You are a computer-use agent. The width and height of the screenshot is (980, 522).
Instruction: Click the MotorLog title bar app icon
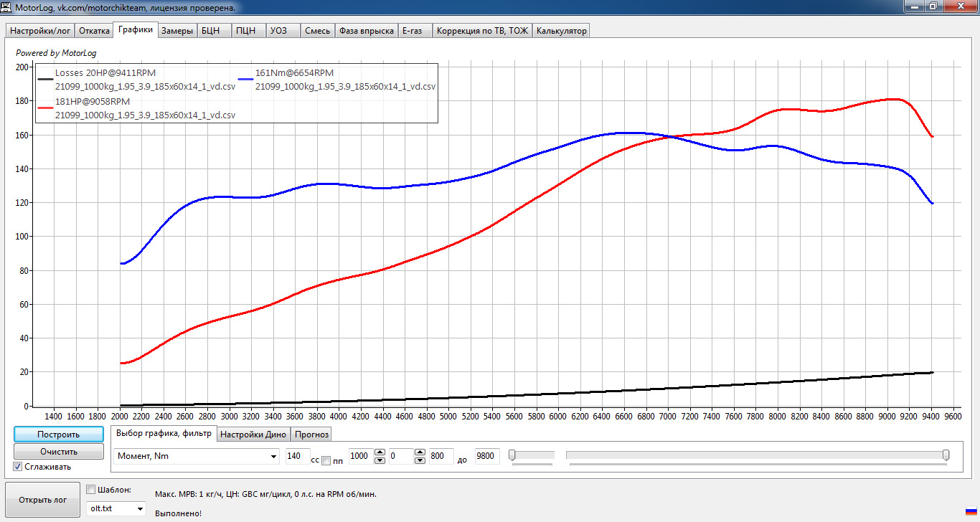[6, 7]
